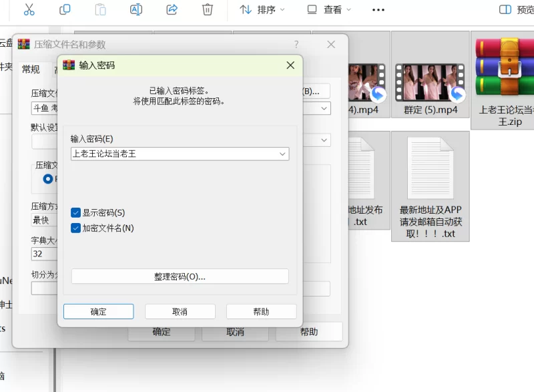Click the Delete trash can icon
The height and width of the screenshot is (392, 534).
[x=208, y=9]
